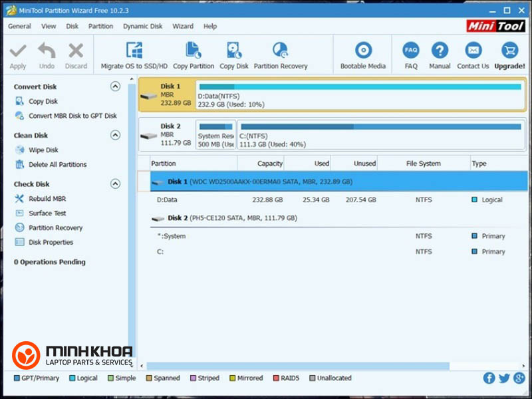Click the sidebar scroll up arrow
Image resolution: width=532 pixels, height=399 pixels.
pos(132,79)
